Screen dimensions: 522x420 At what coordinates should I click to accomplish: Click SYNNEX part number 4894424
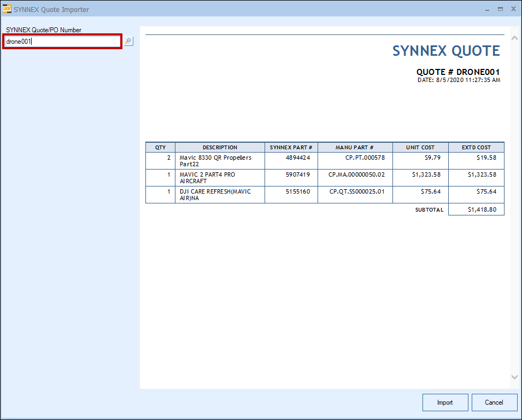coord(298,157)
